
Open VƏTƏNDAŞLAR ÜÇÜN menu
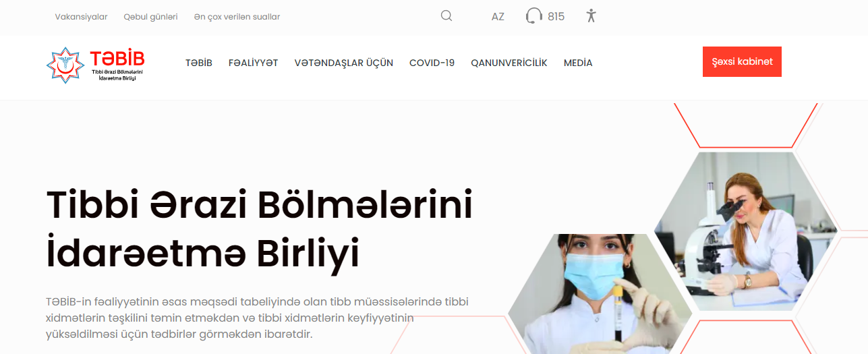click(x=344, y=63)
